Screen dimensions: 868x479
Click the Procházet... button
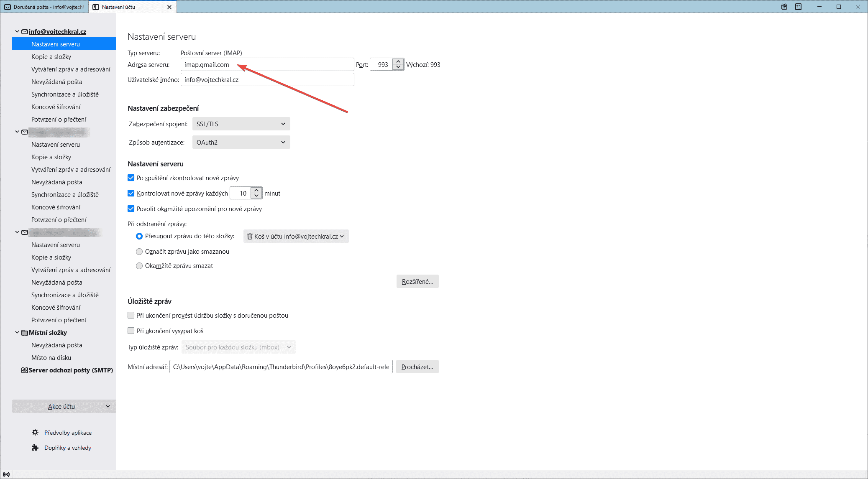pos(417,367)
